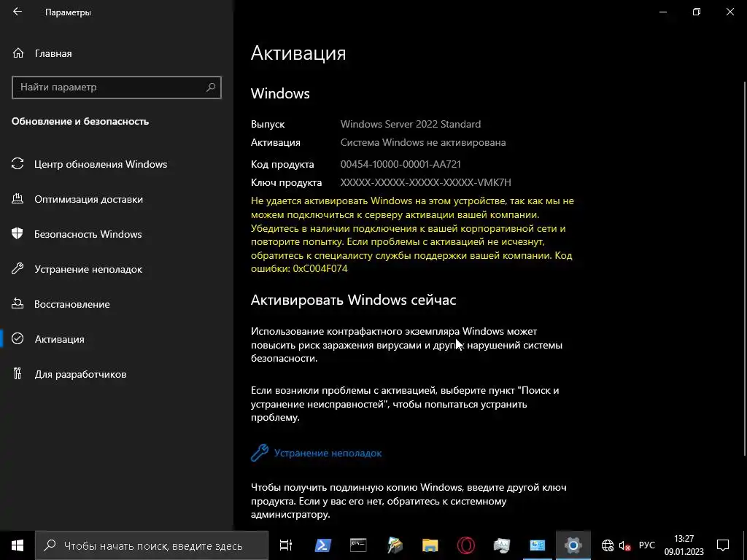Image resolution: width=747 pixels, height=560 pixels.
Task: Click the developer tools icon
Action: pos(18,374)
